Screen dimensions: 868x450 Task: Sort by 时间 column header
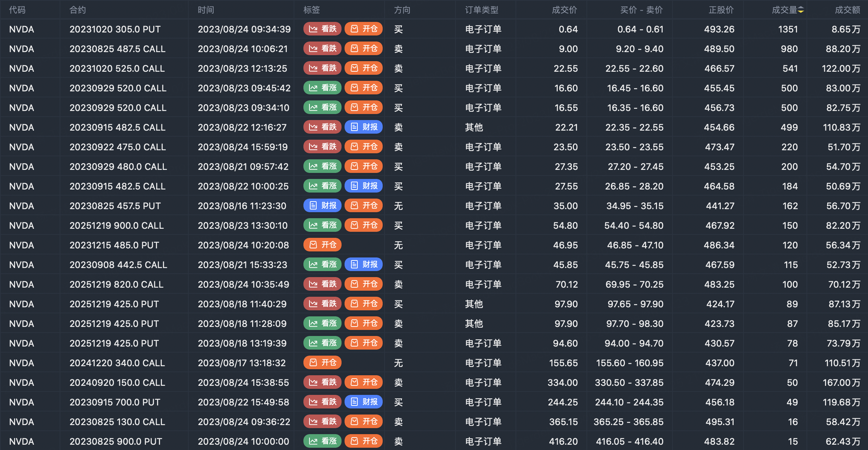206,10
